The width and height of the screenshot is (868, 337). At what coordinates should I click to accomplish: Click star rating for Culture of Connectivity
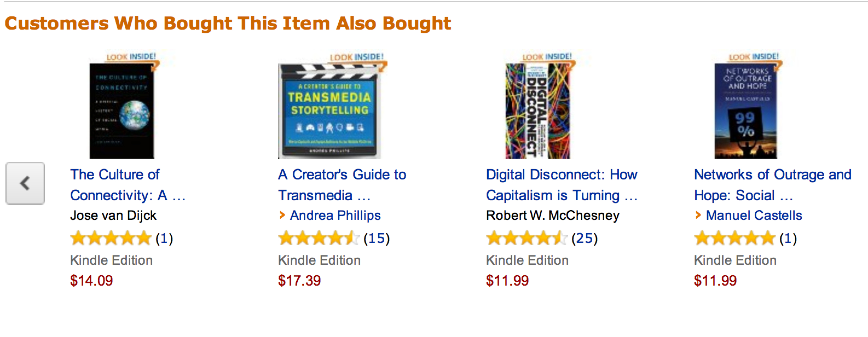point(111,238)
